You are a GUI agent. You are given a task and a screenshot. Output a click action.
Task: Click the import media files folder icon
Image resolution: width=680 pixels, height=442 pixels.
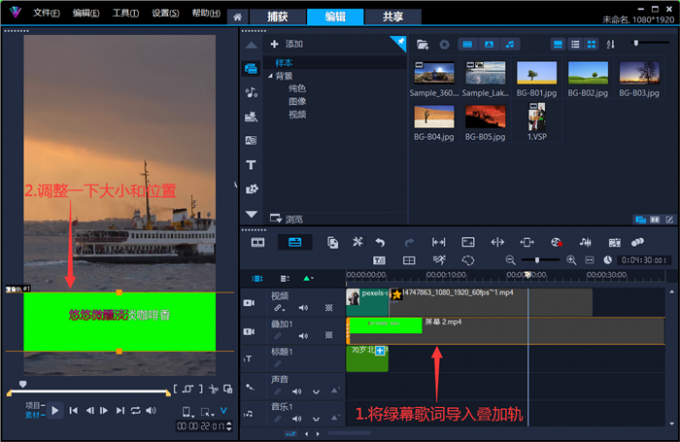pyautogui.click(x=422, y=44)
